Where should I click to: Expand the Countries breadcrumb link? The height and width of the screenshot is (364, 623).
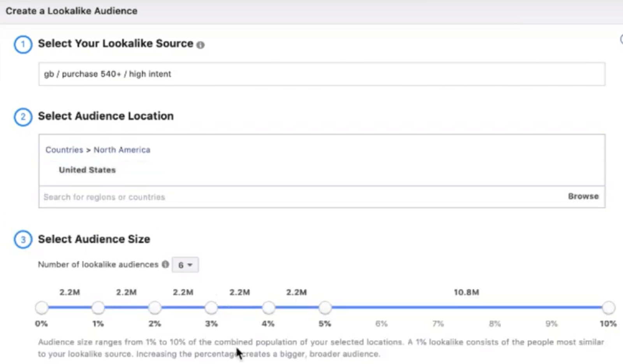click(64, 150)
